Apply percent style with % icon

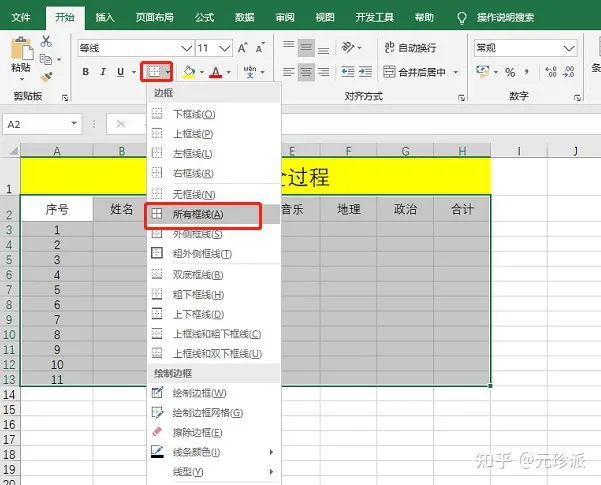tap(510, 72)
